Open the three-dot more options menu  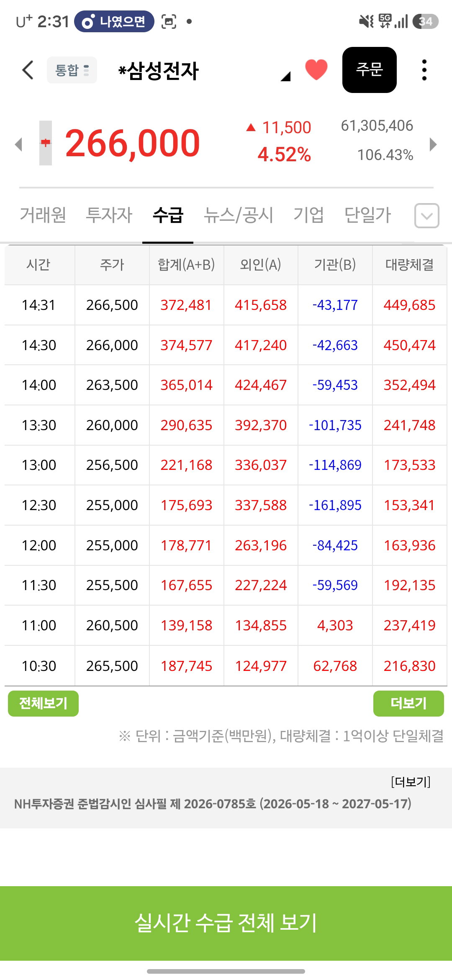coord(424,70)
